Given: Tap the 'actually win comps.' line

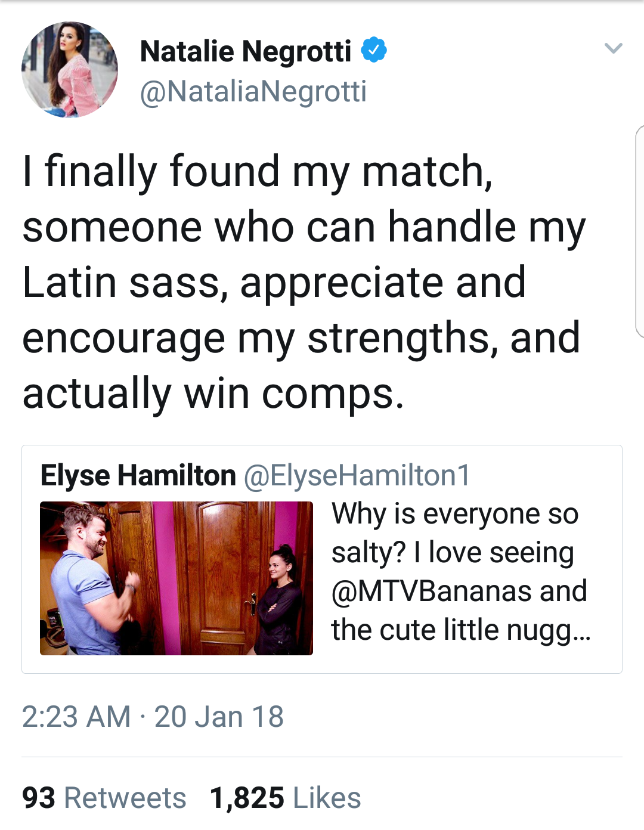Looking at the screenshot, I should [213, 394].
